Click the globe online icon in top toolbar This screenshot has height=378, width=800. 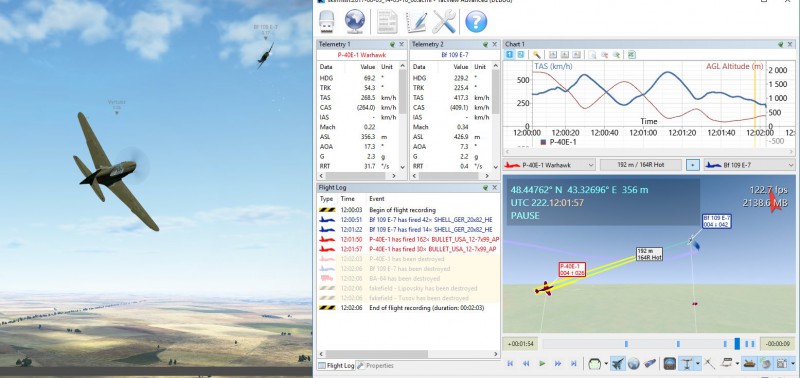pyautogui.click(x=355, y=21)
